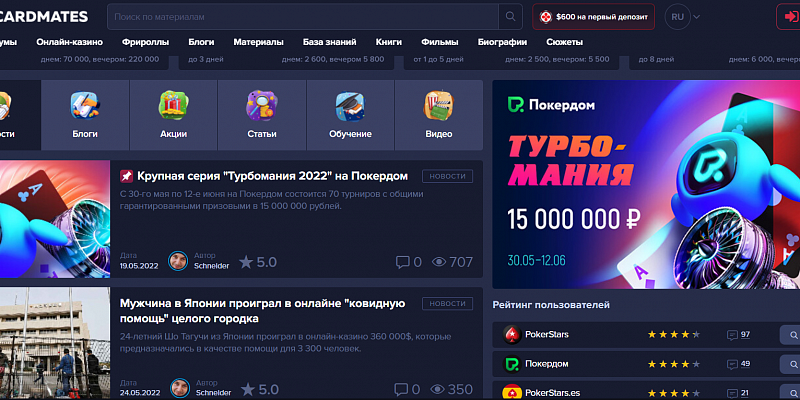
Task: Click the PokerStars logo in user rating
Action: 511,335
